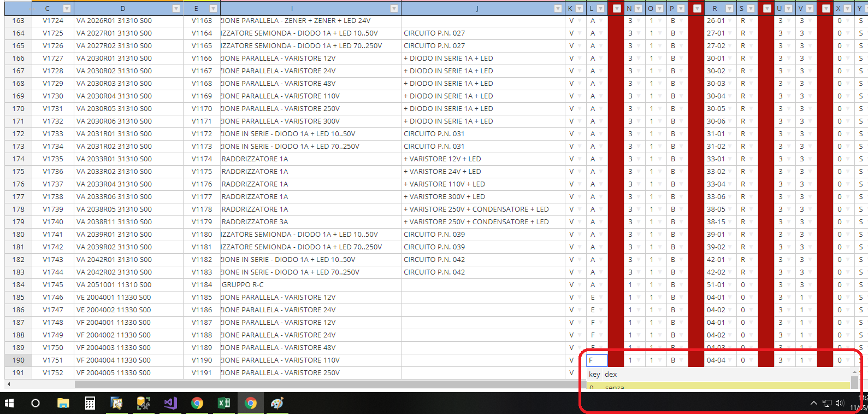Open filter dropdown of column V

point(810,8)
